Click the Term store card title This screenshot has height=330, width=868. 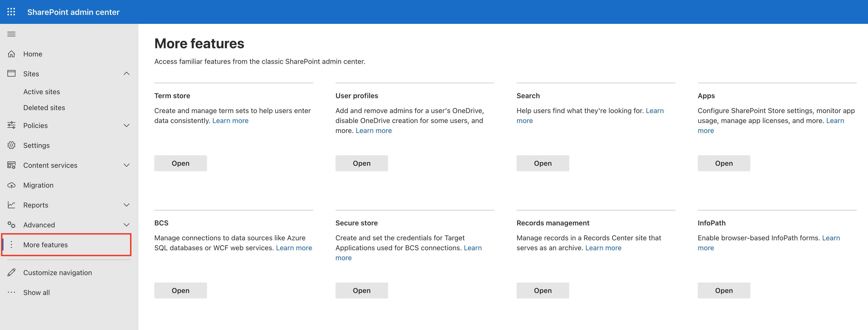point(172,96)
